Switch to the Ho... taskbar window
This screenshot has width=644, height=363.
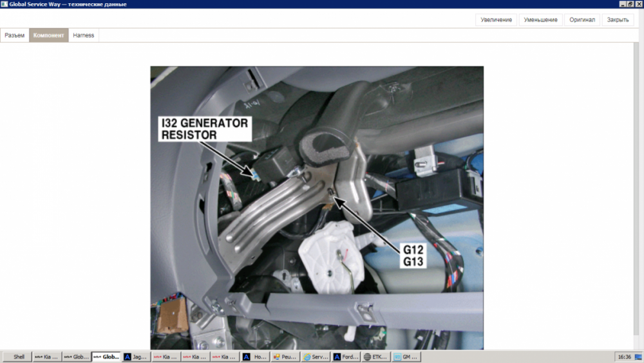coord(254,357)
